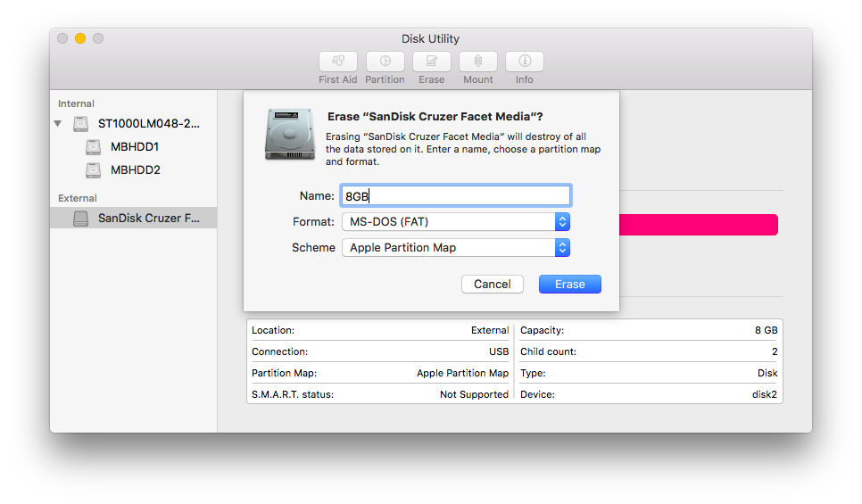Open the Partition toolbar icon
The width and height of the screenshot is (862, 504).
(385, 62)
